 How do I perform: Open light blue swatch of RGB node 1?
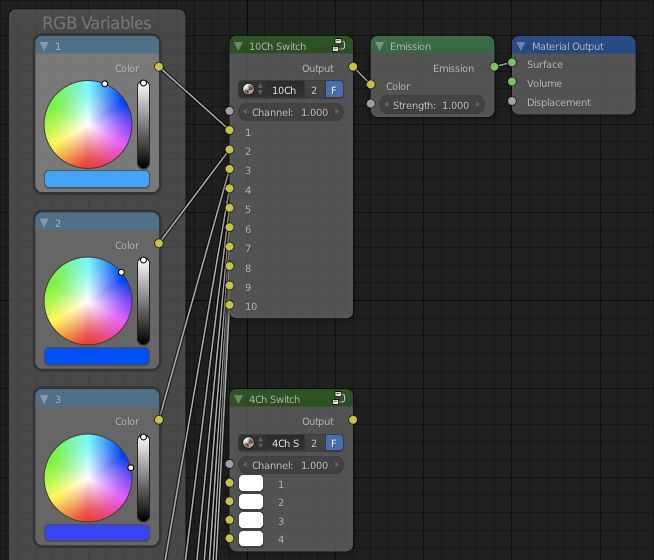[x=97, y=179]
